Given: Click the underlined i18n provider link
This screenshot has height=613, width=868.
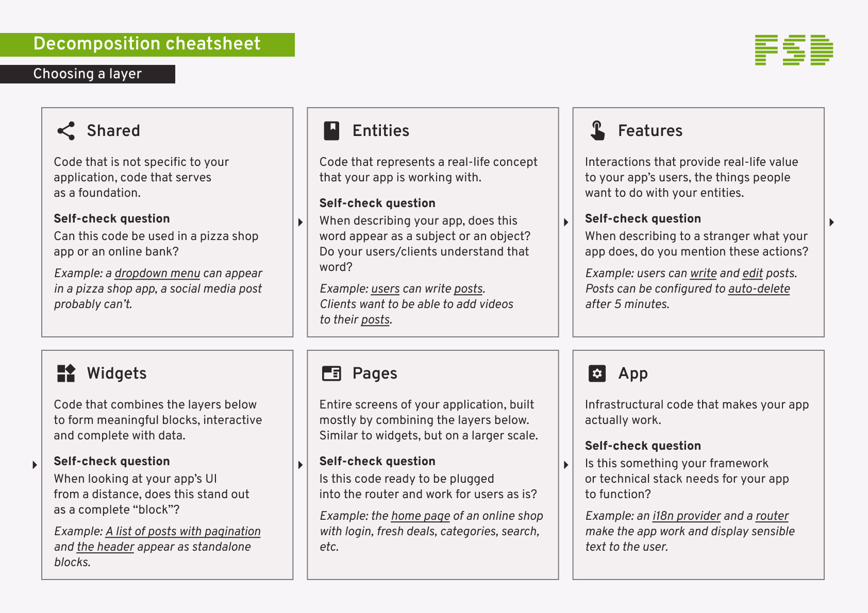Looking at the screenshot, I should [x=687, y=516].
